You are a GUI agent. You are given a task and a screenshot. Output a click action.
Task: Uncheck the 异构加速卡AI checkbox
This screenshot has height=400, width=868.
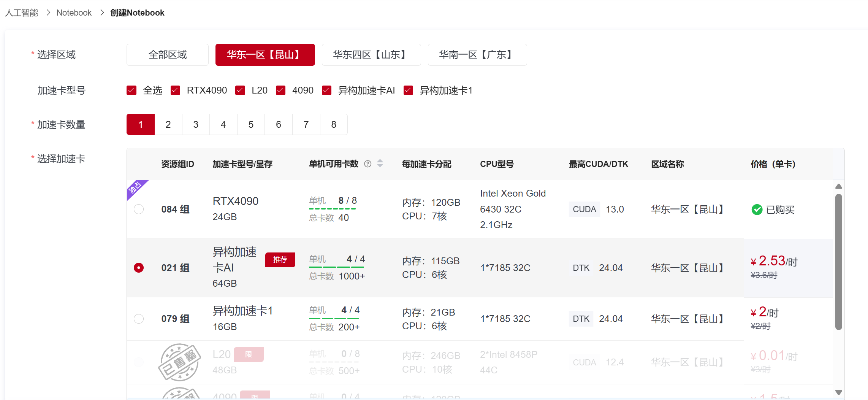click(x=326, y=90)
